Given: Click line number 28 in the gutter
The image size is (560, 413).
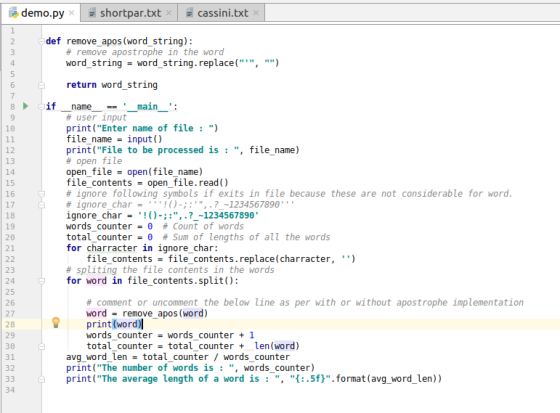Looking at the screenshot, I should [10, 324].
